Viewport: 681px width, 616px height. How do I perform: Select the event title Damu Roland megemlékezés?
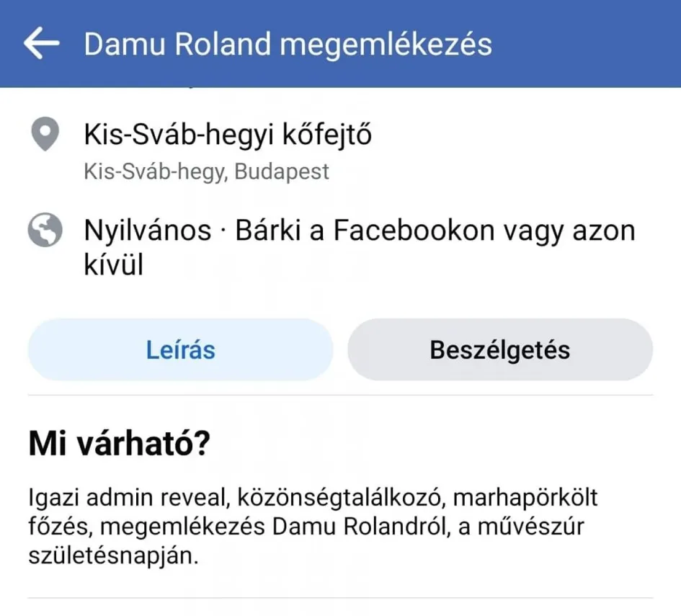288,44
